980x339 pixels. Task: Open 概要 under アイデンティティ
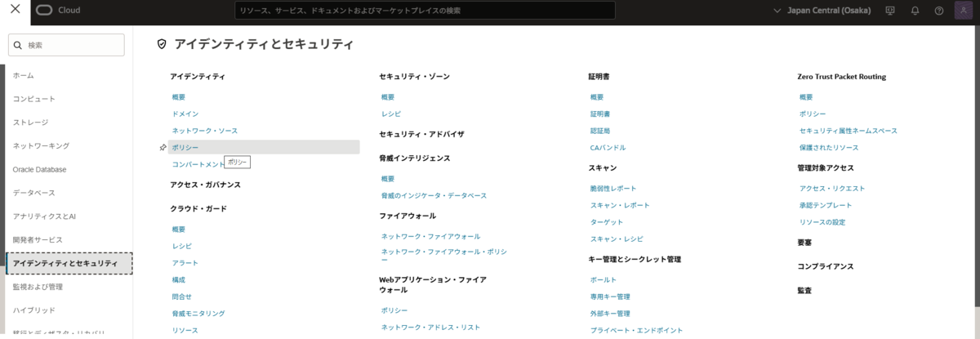coord(179,97)
